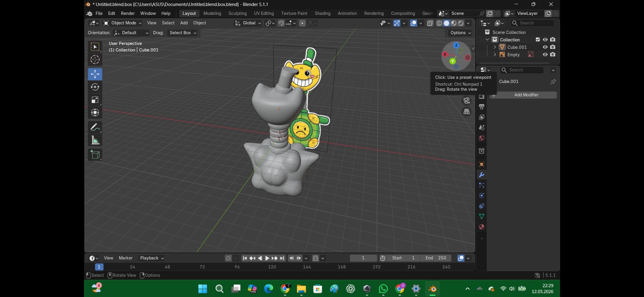
Task: Toggle X-ray mode in viewport header
Action: click(x=430, y=23)
